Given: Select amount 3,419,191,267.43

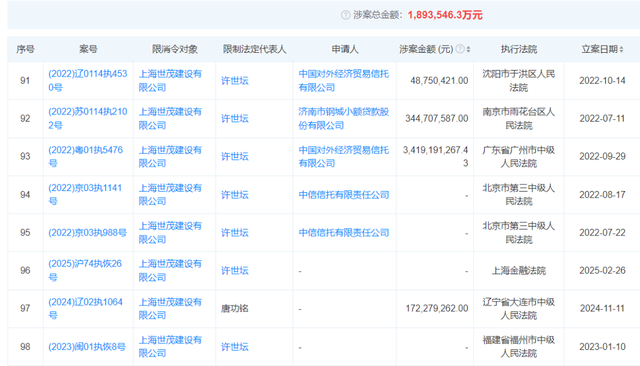Looking at the screenshot, I should (436, 157).
